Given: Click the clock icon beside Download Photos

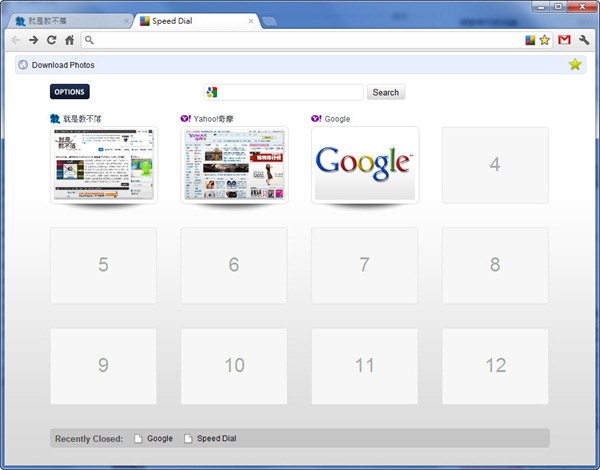Looking at the screenshot, I should (23, 65).
